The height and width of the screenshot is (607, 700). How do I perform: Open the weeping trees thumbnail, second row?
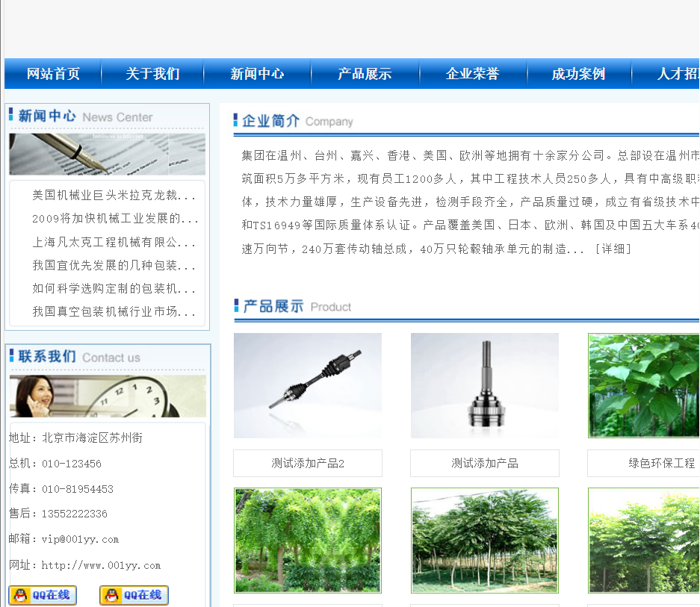click(x=308, y=541)
